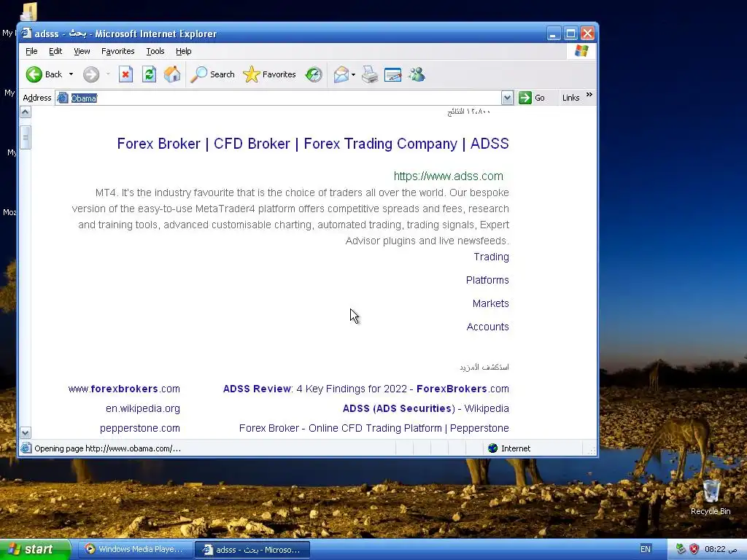Open the https://www.adss.com link
Viewport: 747px width, 560px height.
click(x=449, y=176)
